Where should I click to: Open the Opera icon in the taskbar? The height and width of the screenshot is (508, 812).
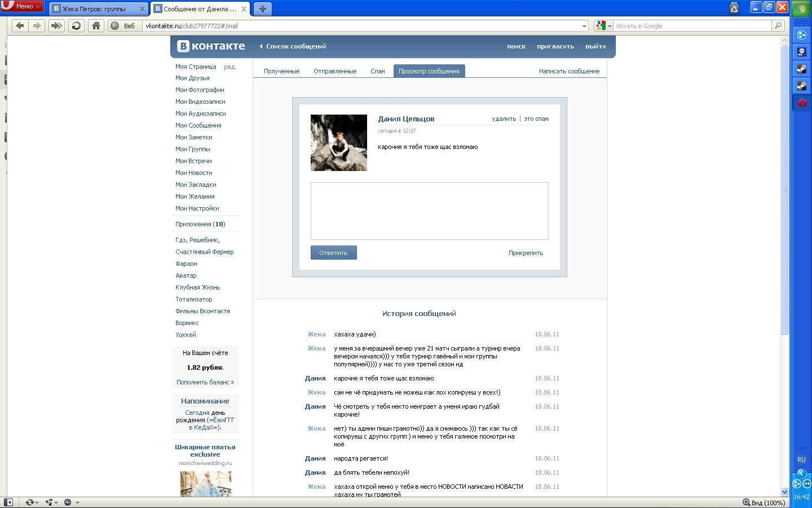[802, 103]
